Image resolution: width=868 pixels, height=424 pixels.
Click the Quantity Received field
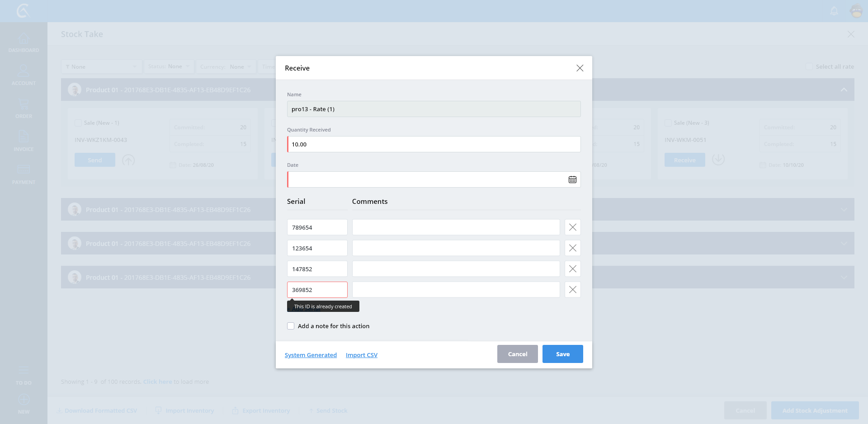[x=434, y=144]
